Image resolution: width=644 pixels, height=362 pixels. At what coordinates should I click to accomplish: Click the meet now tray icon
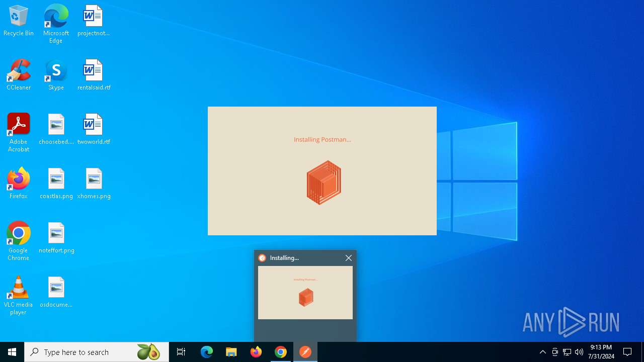(555, 352)
